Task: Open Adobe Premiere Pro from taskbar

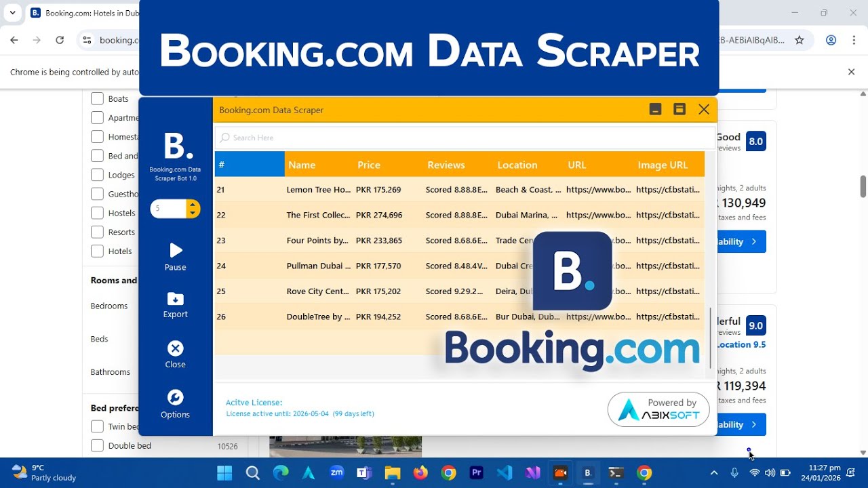Action: 476,472
